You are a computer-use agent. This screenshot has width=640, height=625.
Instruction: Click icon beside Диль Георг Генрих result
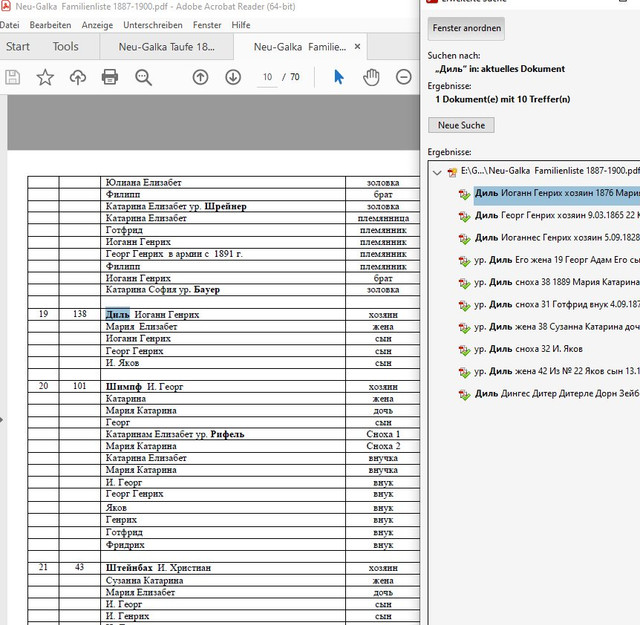tap(464, 216)
